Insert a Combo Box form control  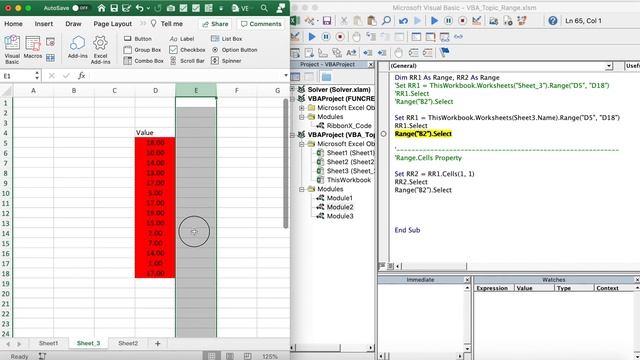pyautogui.click(x=144, y=61)
